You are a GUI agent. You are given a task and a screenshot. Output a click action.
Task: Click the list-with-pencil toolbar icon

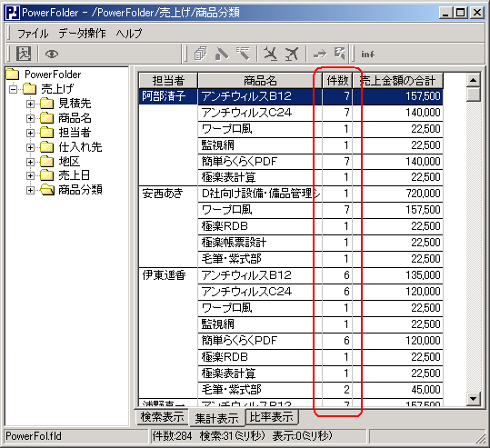[x=243, y=54]
